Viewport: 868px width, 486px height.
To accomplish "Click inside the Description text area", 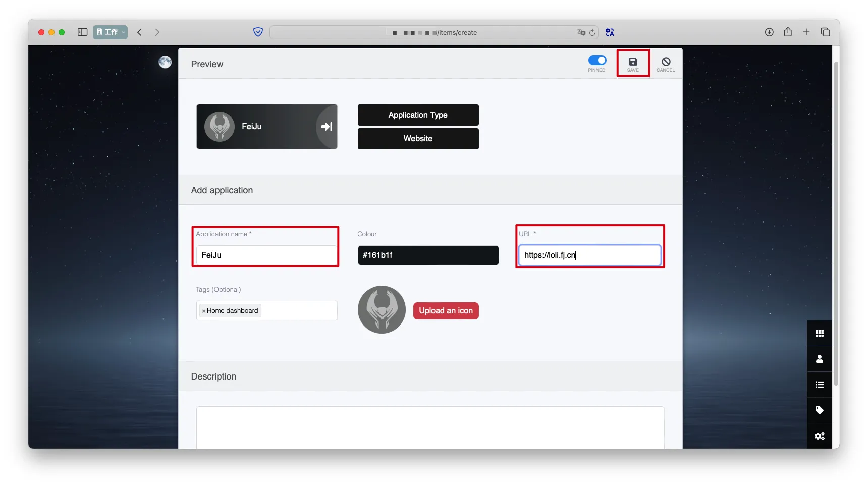I will click(430, 426).
